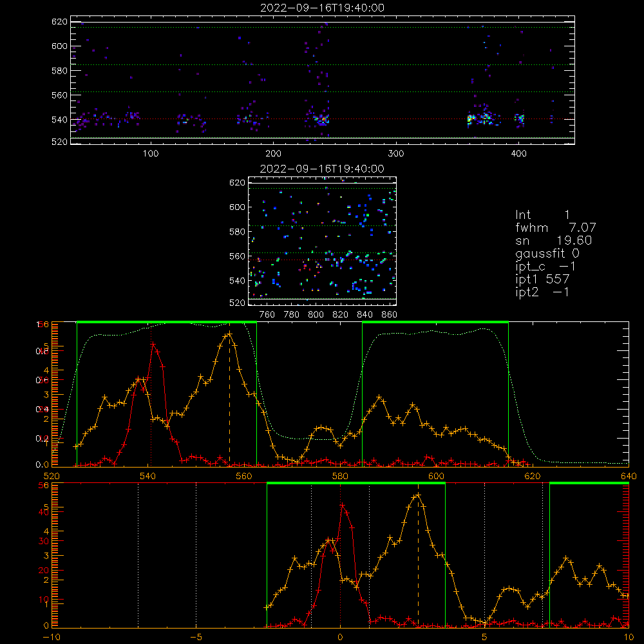Click x-axis label 200 on top image plot
644x644 pixels.
click(273, 154)
